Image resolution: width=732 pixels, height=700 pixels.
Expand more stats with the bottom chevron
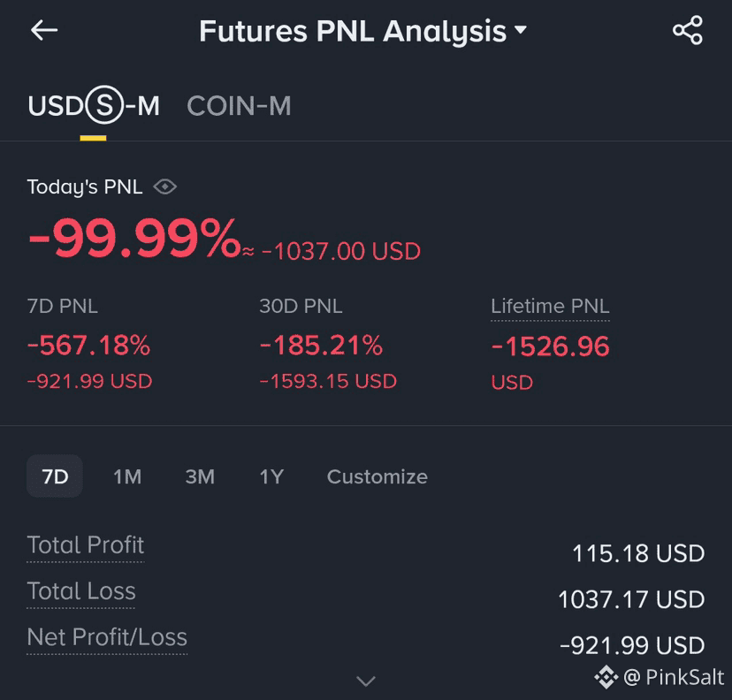[x=366, y=681]
